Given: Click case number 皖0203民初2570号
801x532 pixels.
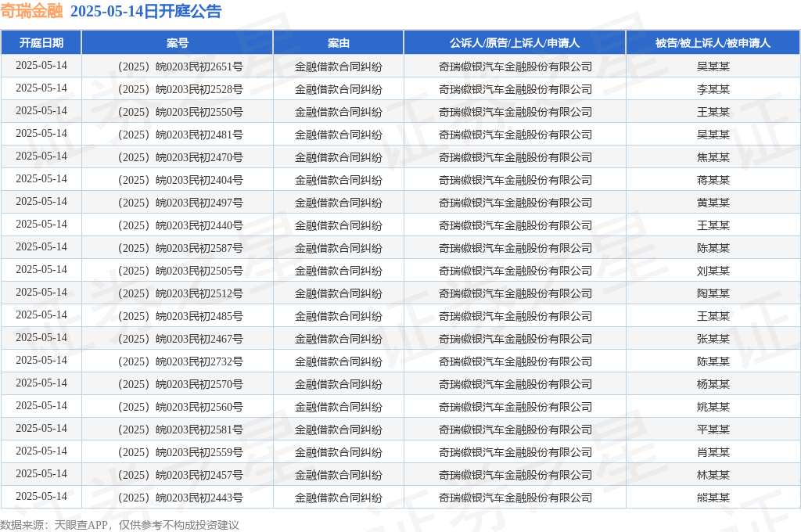Looking at the screenshot, I should (x=181, y=384).
